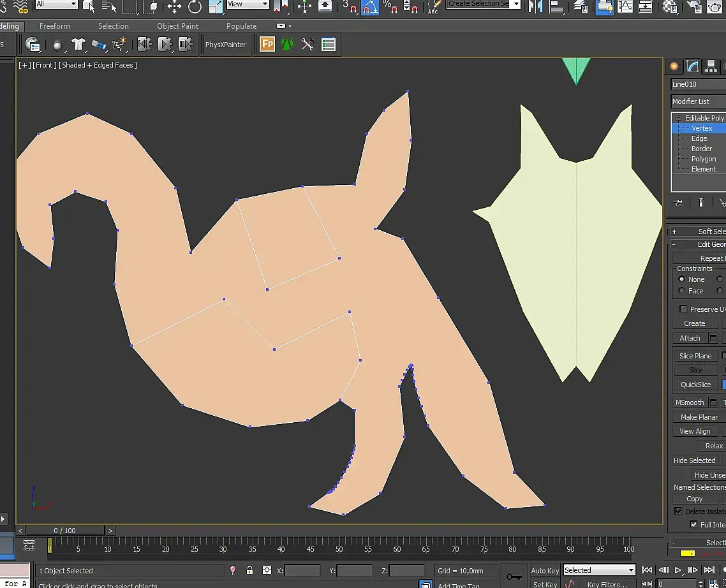
Task: Switch to the Hierarchy panel icon
Action: tap(710, 66)
